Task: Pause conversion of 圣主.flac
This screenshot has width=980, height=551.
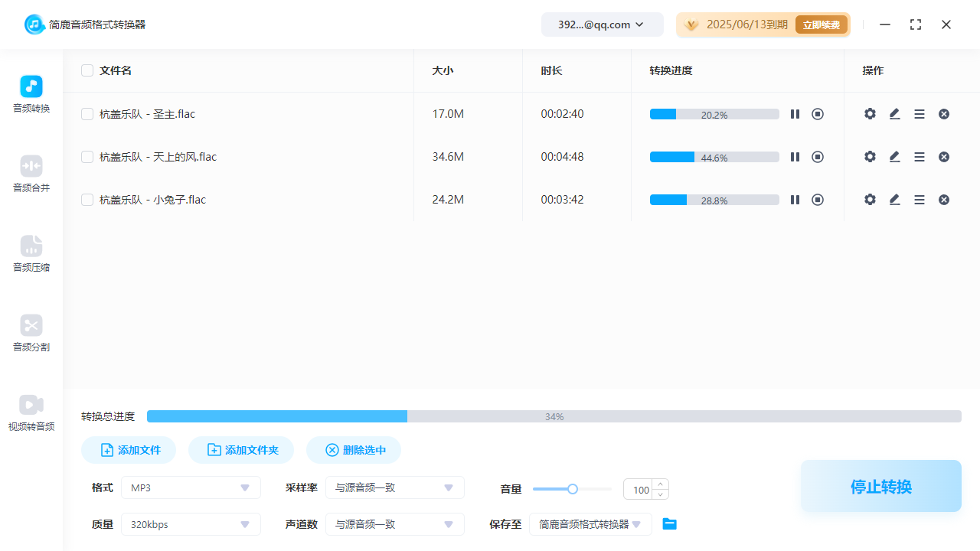Action: pos(795,113)
